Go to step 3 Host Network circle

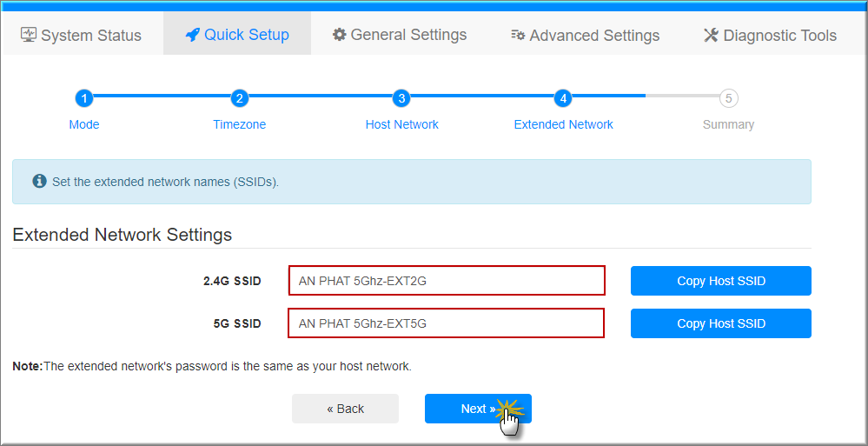tap(401, 98)
